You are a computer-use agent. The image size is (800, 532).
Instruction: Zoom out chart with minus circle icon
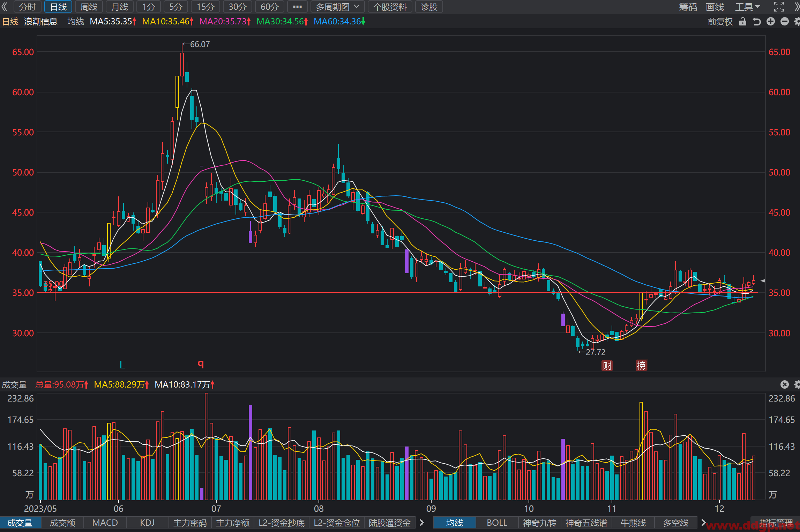pos(785,22)
